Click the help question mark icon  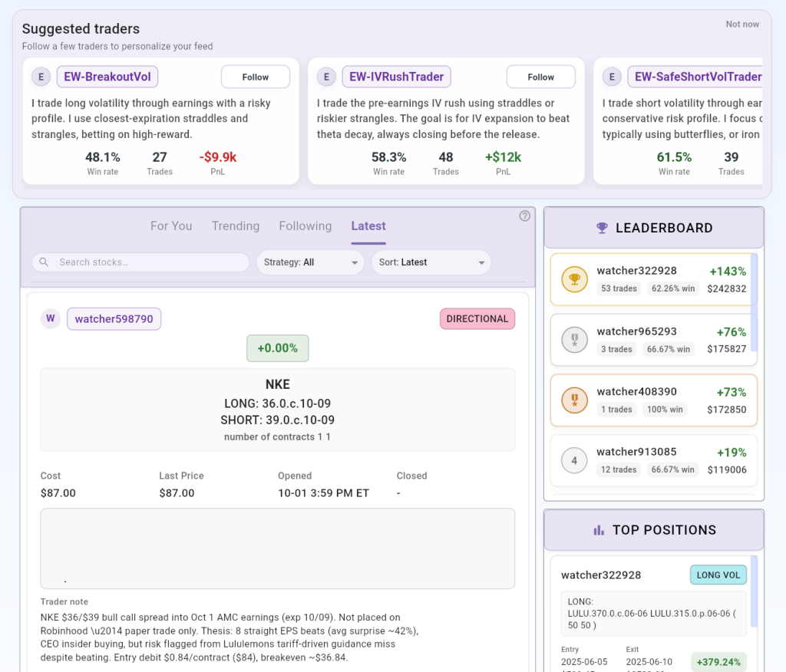pos(524,216)
